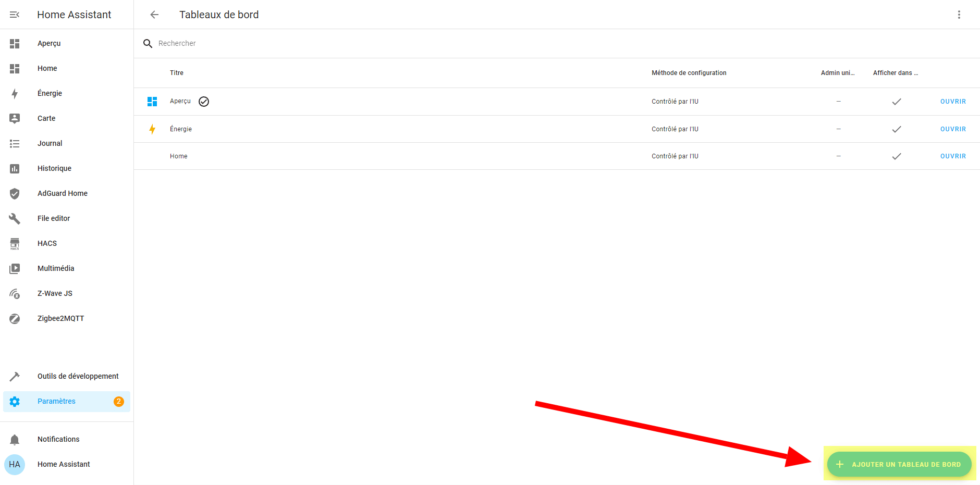
Task: Click the sidebar checkmark in Énergie row
Action: (897, 129)
